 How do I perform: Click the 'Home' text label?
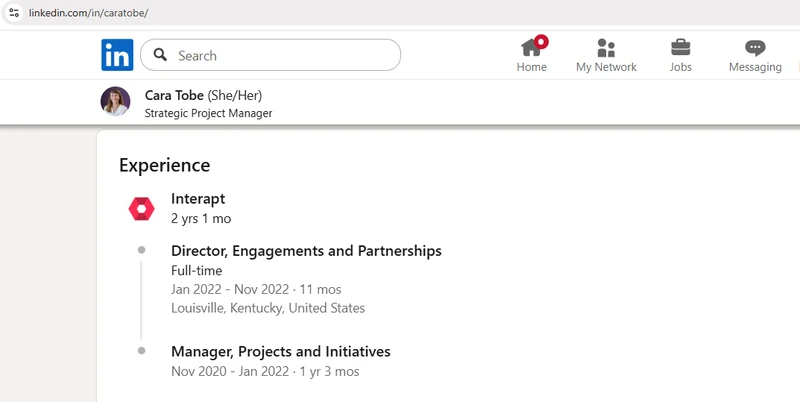532,67
